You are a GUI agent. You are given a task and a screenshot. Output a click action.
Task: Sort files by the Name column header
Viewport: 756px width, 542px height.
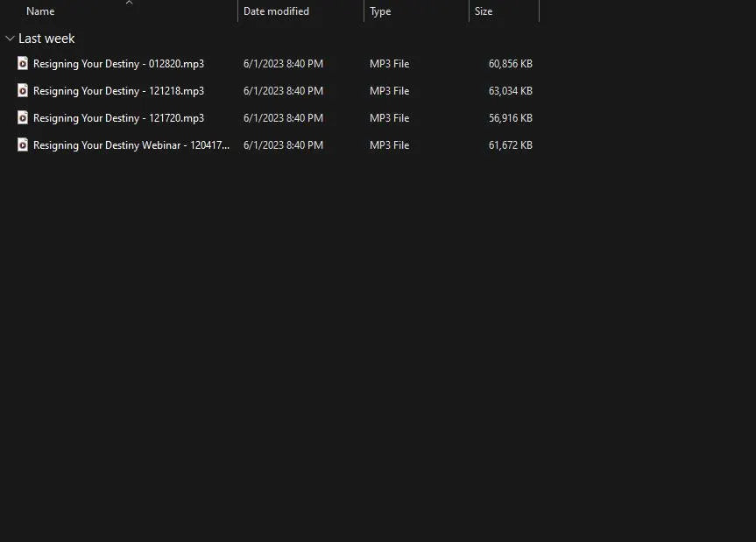(40, 11)
